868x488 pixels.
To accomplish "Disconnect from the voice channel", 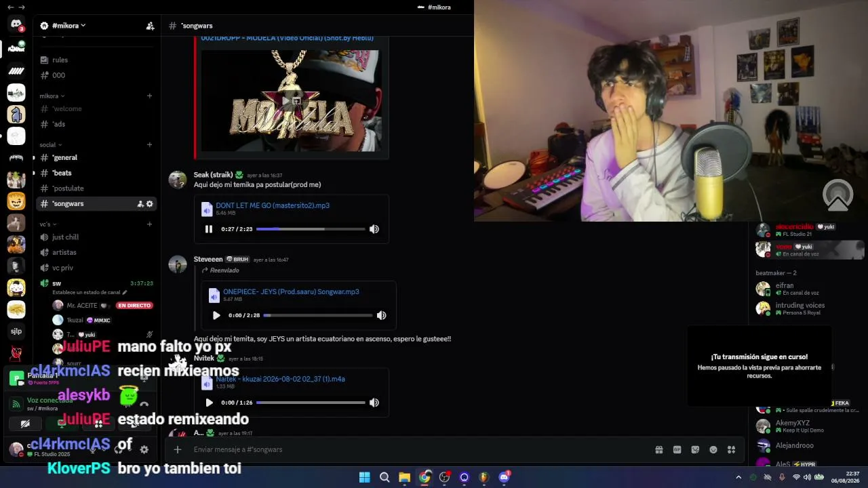I will (x=144, y=405).
